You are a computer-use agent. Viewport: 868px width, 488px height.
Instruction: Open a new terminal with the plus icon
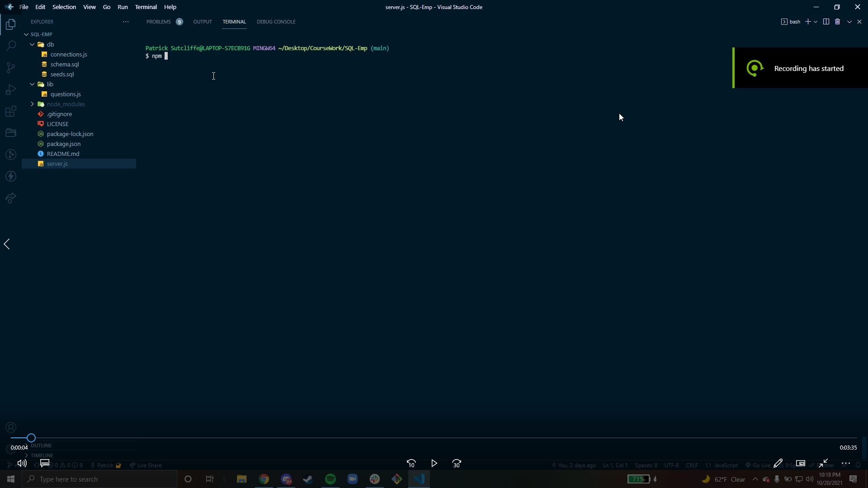pos(809,21)
